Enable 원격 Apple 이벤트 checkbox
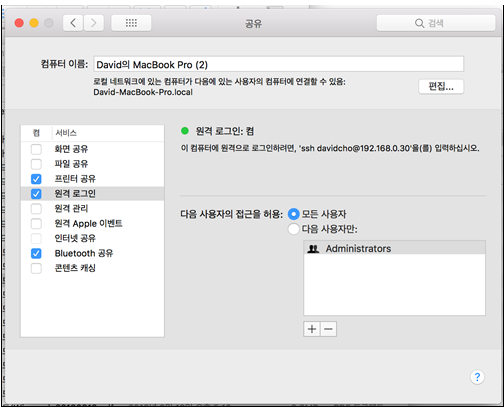The height and width of the screenshot is (409, 504). pos(36,224)
